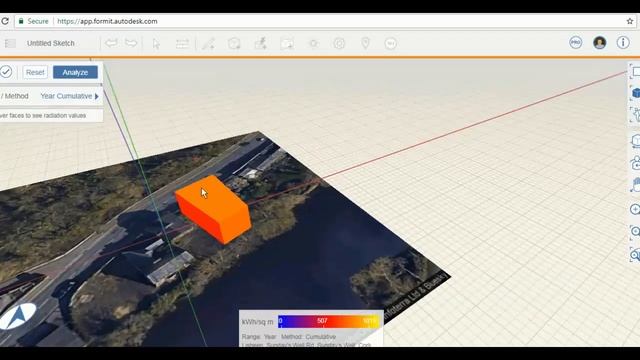640x360 pixels.
Task: Open the advanced modeling tool icon
Action: coord(260,43)
